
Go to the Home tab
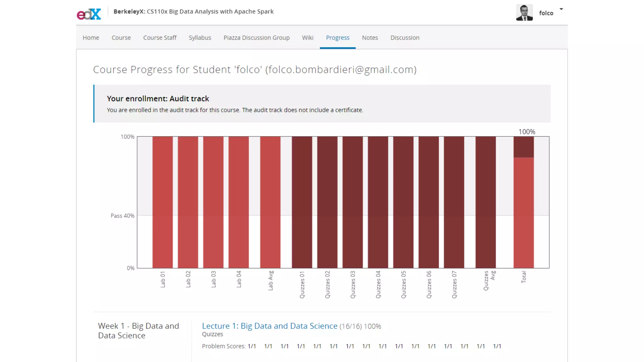click(x=91, y=37)
